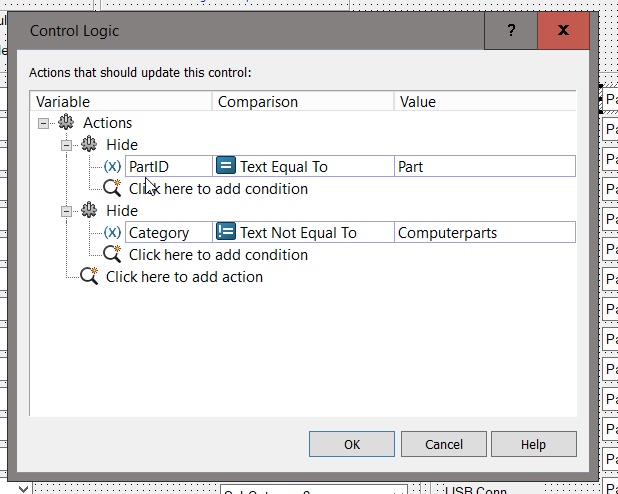
Task: Close the Control Logic dialog
Action: click(564, 30)
